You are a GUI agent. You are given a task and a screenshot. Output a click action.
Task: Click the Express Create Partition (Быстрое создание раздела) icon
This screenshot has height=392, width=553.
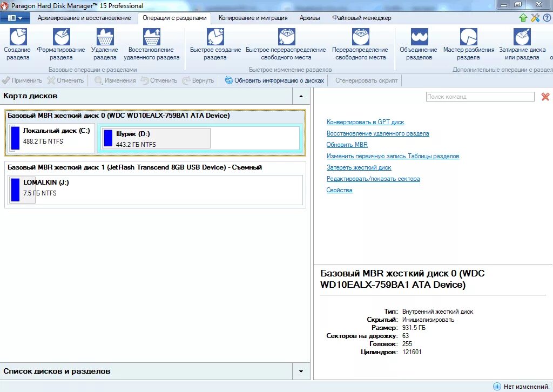(x=215, y=37)
